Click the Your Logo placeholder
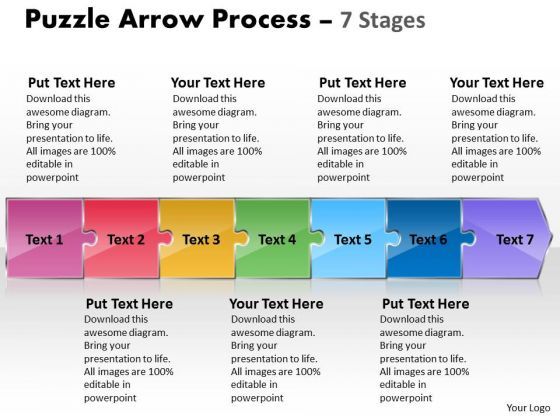 pos(528,408)
